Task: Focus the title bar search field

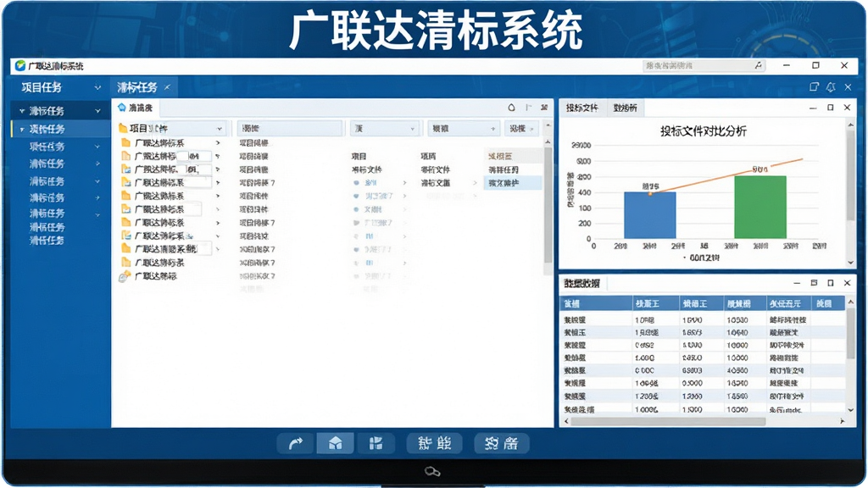Action: click(x=704, y=65)
